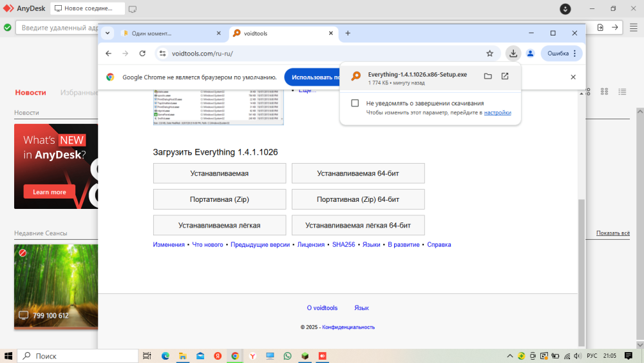
Task: Open the 'Предыдущие версии' link
Action: point(260,244)
